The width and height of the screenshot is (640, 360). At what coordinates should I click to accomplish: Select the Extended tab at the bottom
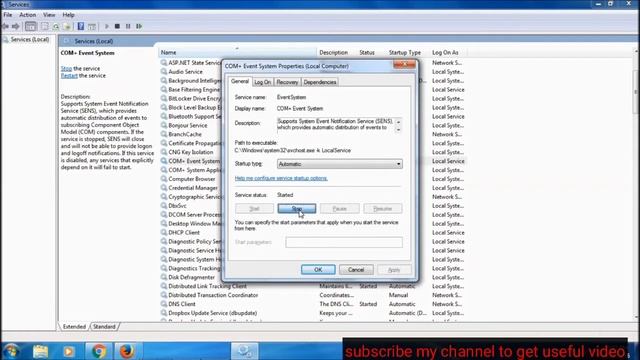click(x=74, y=327)
